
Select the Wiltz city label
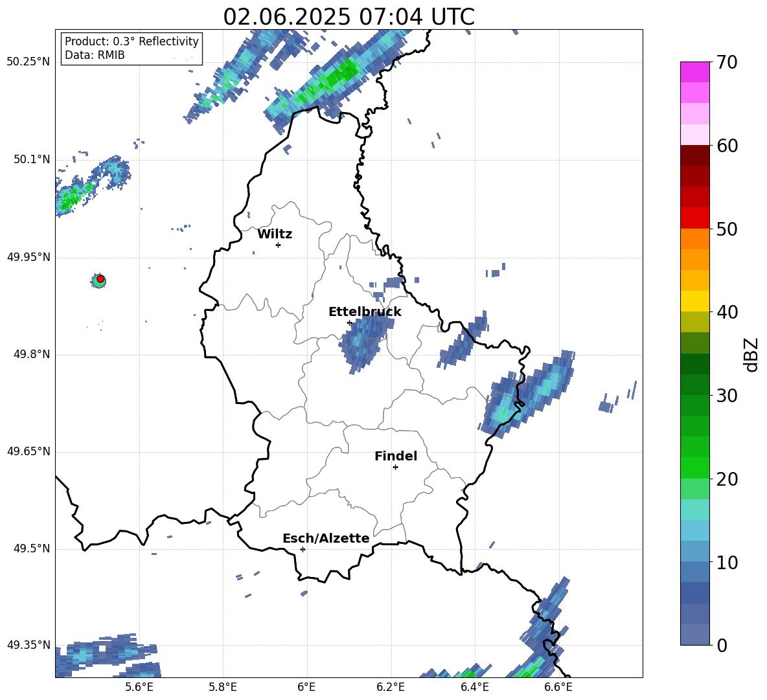[x=275, y=234]
